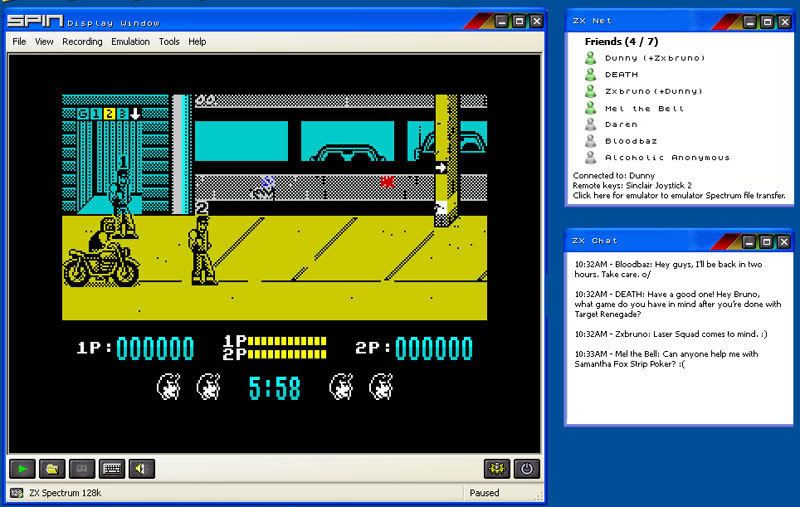
Task: Click the 'Paused' status text
Action: pos(484,493)
